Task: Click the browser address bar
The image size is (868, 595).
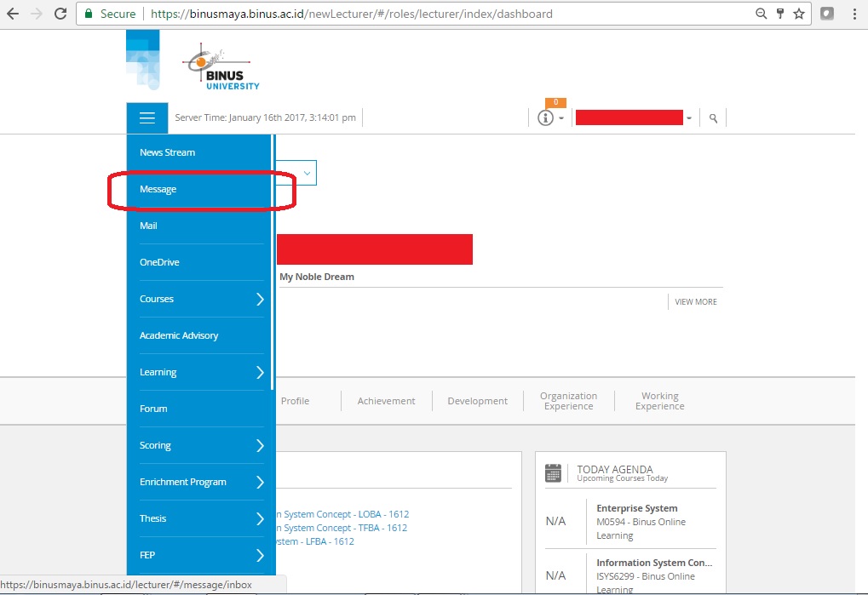Action: click(x=426, y=14)
